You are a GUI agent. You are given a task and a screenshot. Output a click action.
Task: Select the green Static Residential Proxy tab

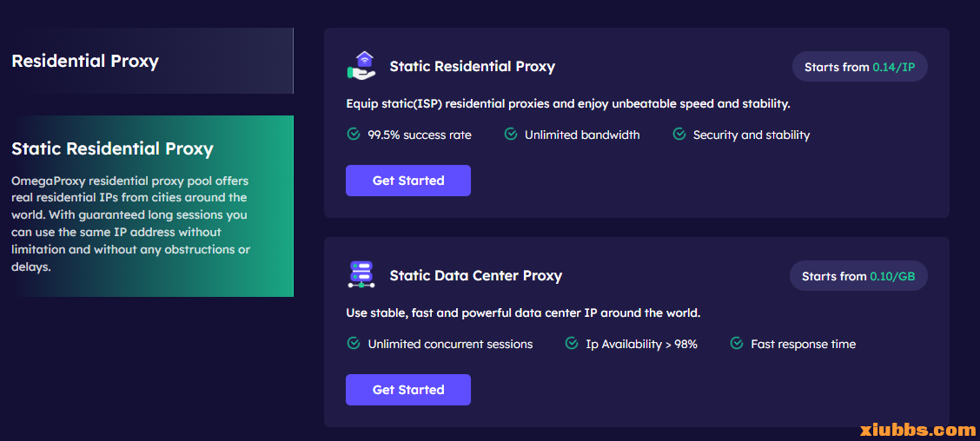pos(112,148)
